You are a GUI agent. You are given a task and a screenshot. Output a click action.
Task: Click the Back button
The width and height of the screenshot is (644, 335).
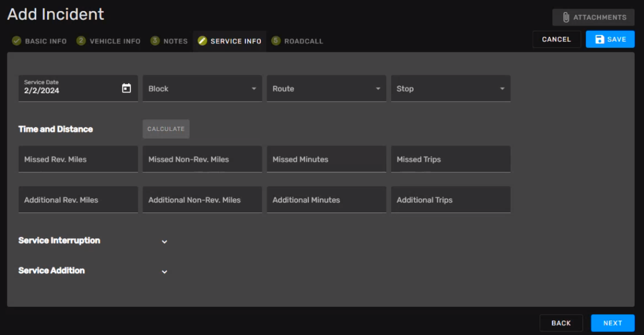pos(561,323)
